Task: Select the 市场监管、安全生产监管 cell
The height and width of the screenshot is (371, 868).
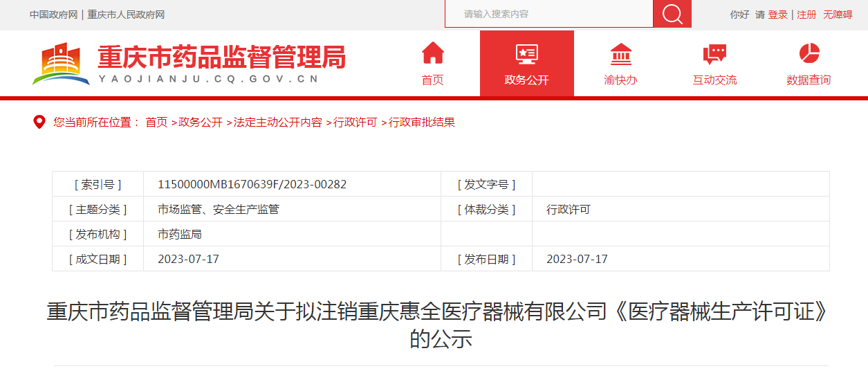Action: point(219,209)
